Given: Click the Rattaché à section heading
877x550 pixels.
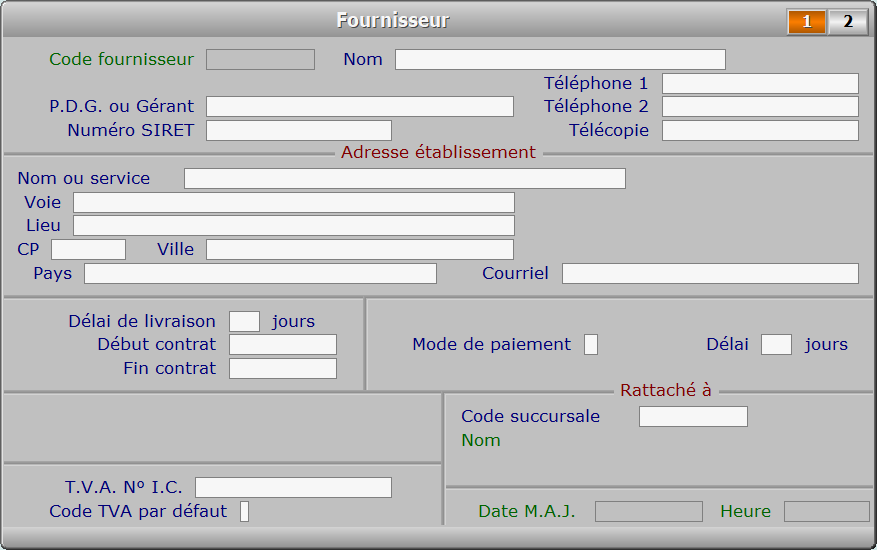Looking at the screenshot, I should tap(666, 390).
